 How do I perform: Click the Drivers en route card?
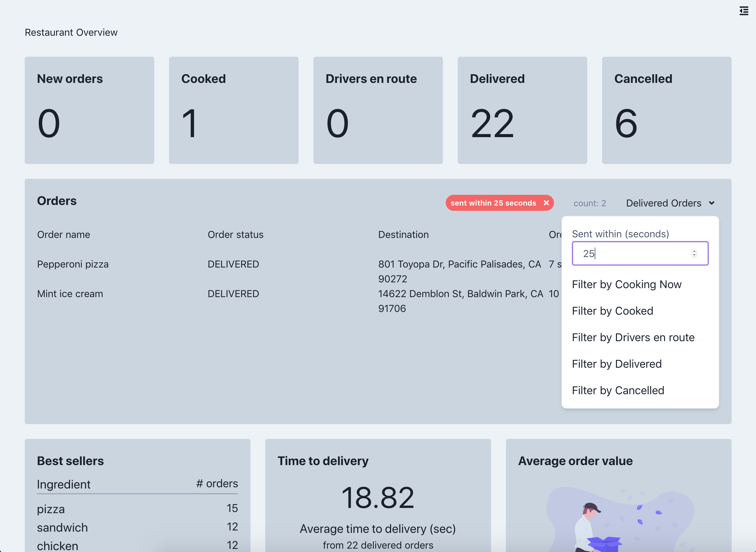(x=378, y=110)
